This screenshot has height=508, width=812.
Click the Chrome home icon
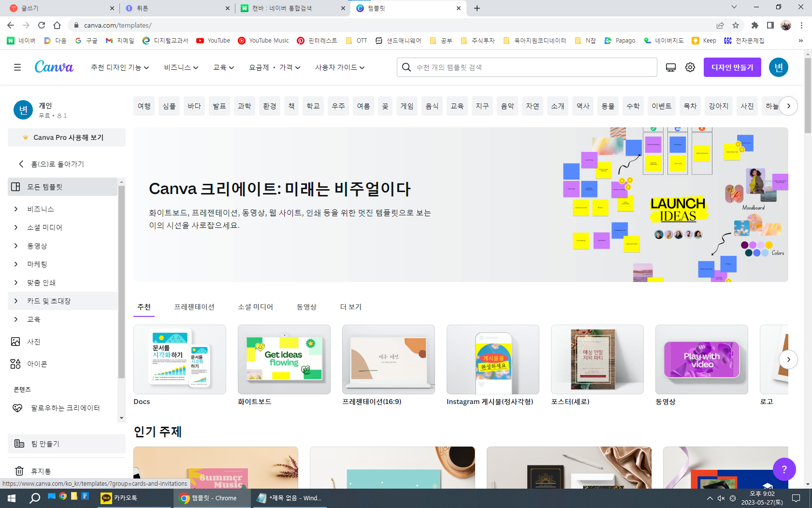coord(57,25)
